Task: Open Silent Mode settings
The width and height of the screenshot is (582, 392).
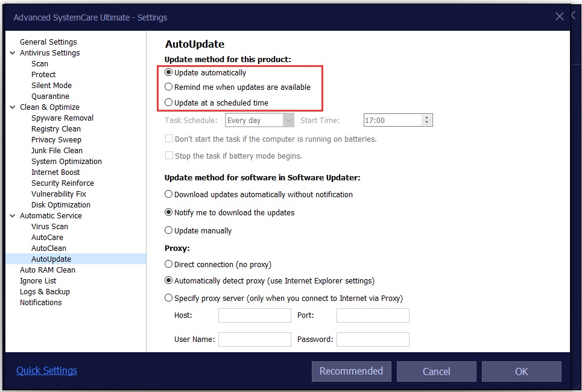Action: click(51, 86)
